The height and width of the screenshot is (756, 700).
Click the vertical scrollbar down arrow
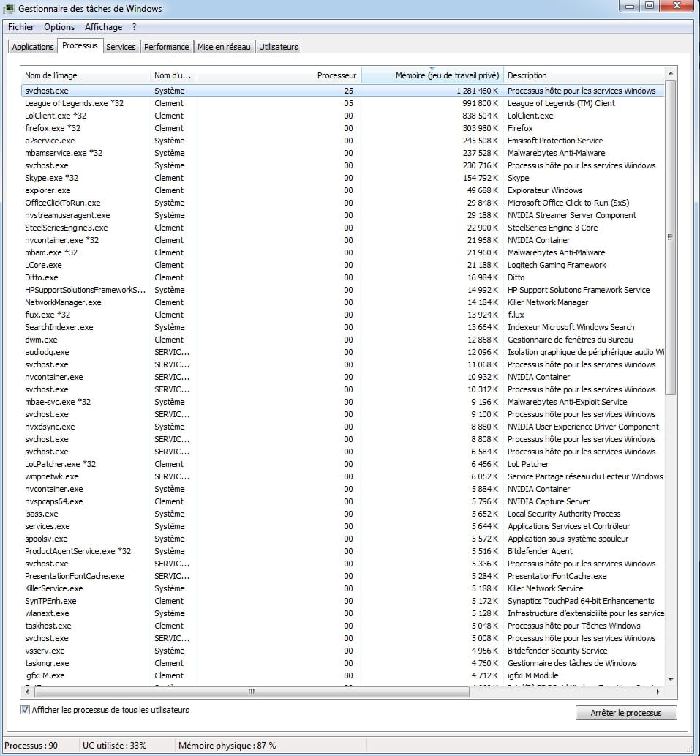[671, 678]
